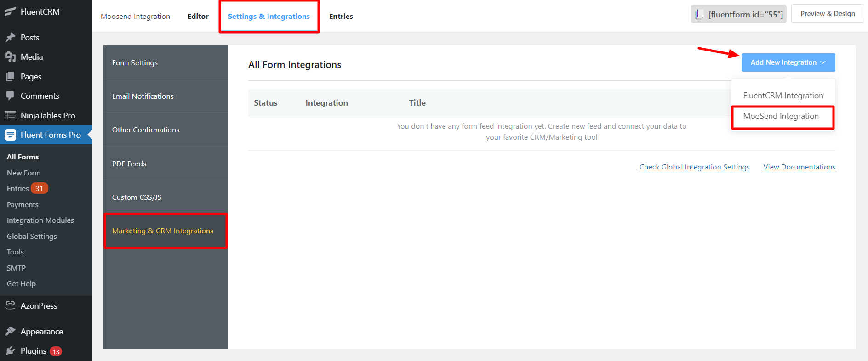This screenshot has height=361, width=868.
Task: Click the Title column header
Action: (x=417, y=103)
